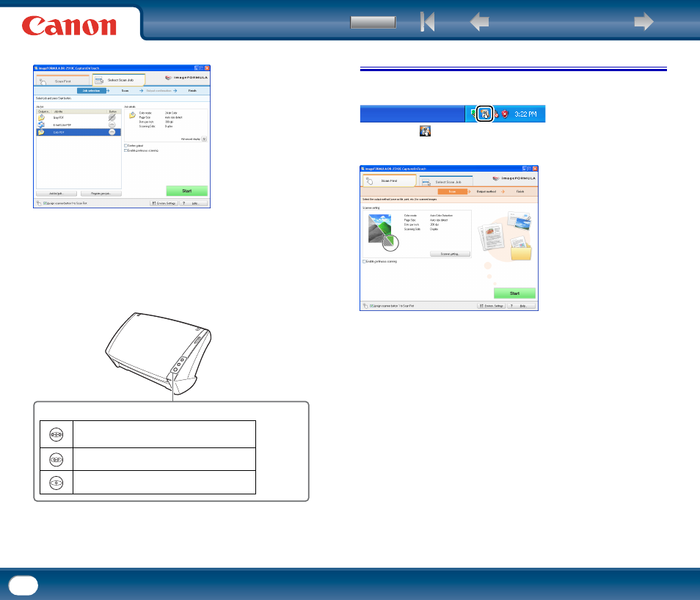This screenshot has height=600, width=700.
Task: Click the job button icon in the highlighted row
Action: coord(112,132)
